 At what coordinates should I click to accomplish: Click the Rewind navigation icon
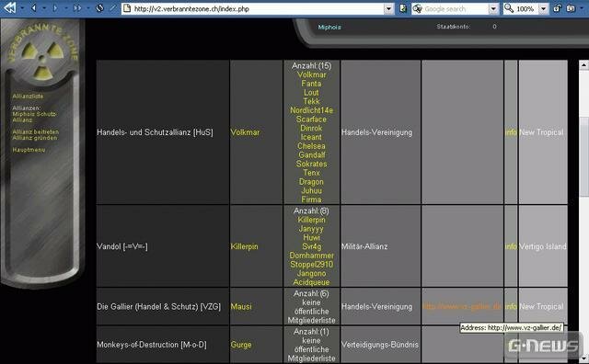(x=10, y=8)
